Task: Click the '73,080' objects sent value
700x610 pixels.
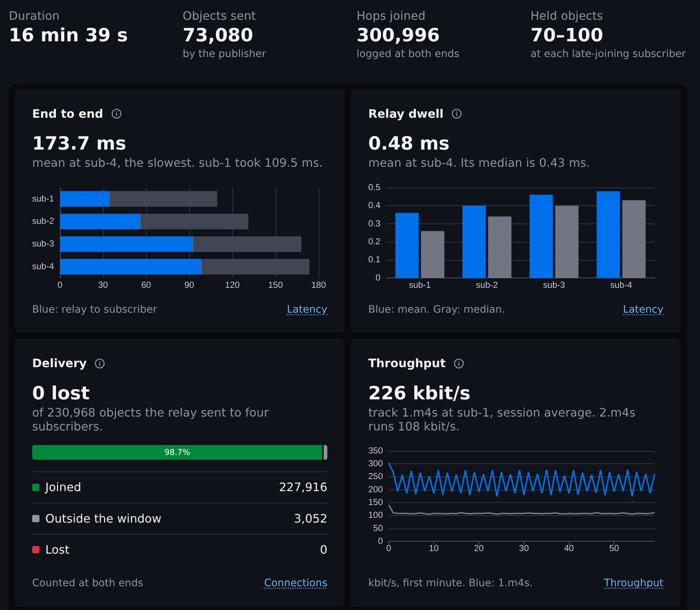Action: pos(218,35)
